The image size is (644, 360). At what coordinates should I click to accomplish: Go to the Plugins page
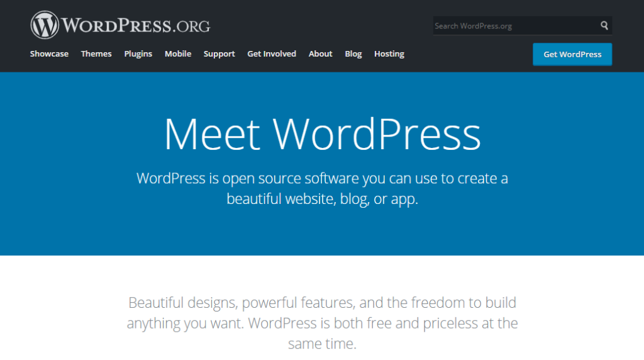138,54
